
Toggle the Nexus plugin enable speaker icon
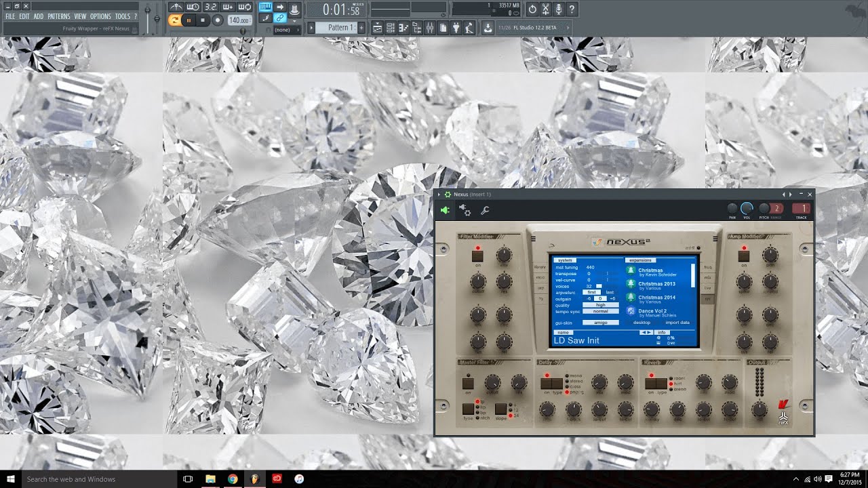coord(445,210)
